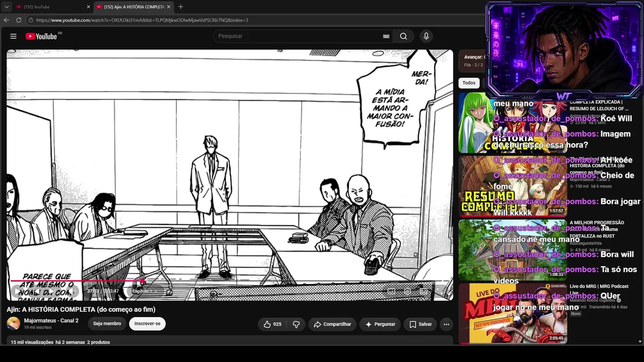Click the video timestamp 37:33 / 2:03:47
Viewport: 644px width, 362px height.
(x=103, y=291)
